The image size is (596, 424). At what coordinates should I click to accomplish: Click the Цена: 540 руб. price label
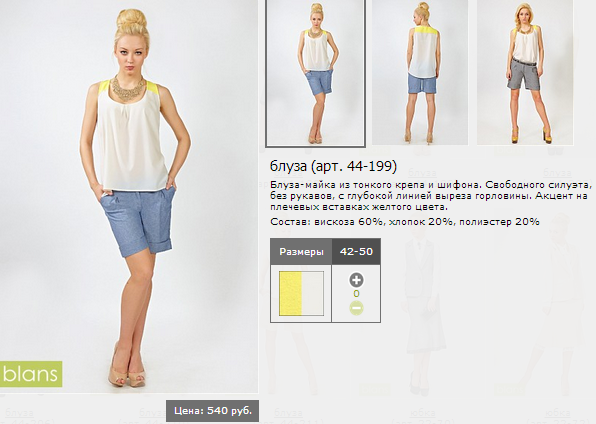click(x=212, y=411)
